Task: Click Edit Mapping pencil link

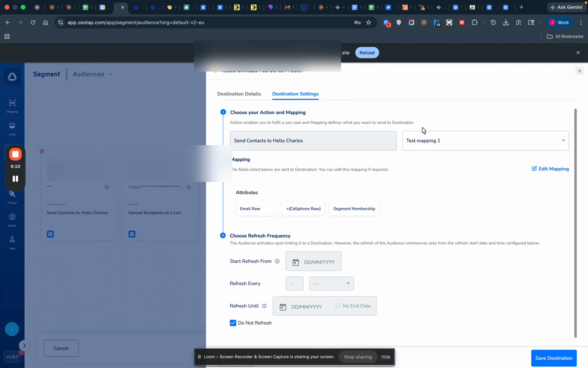Action: click(550, 169)
